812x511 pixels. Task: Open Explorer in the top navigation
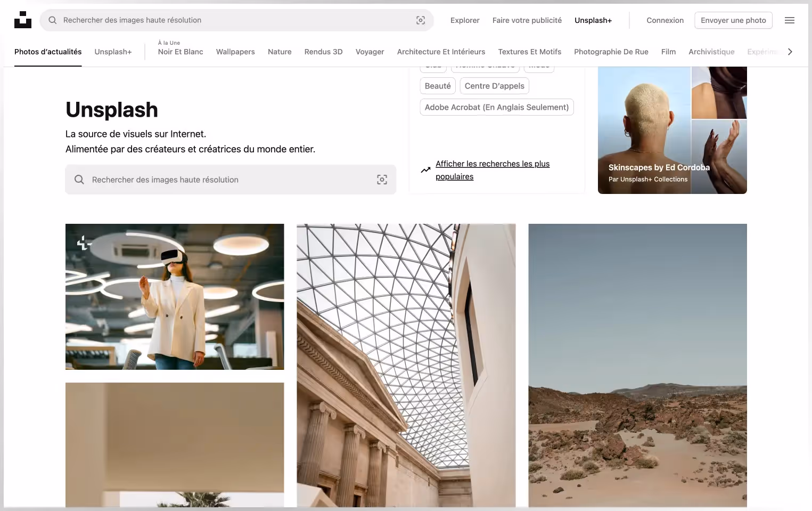(465, 20)
